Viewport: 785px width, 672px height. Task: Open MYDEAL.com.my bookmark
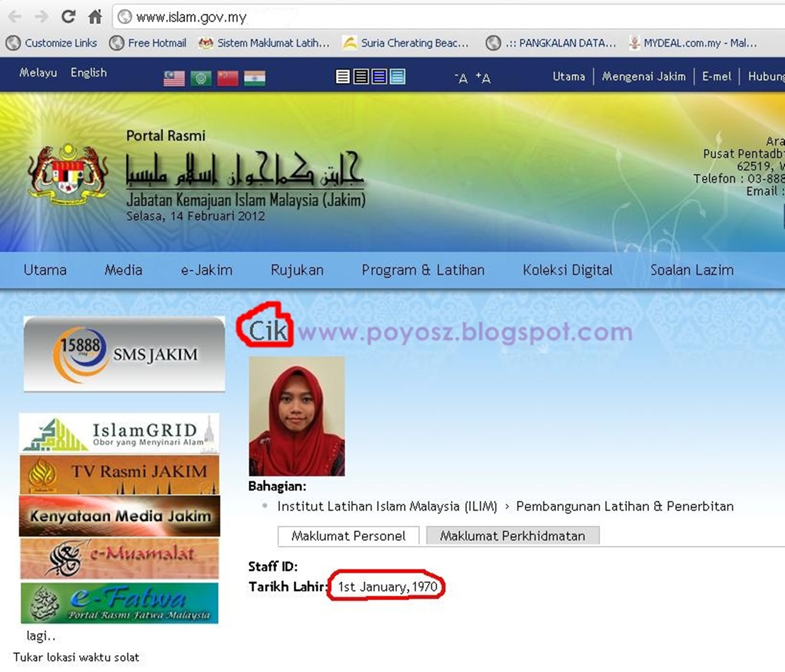pos(693,43)
